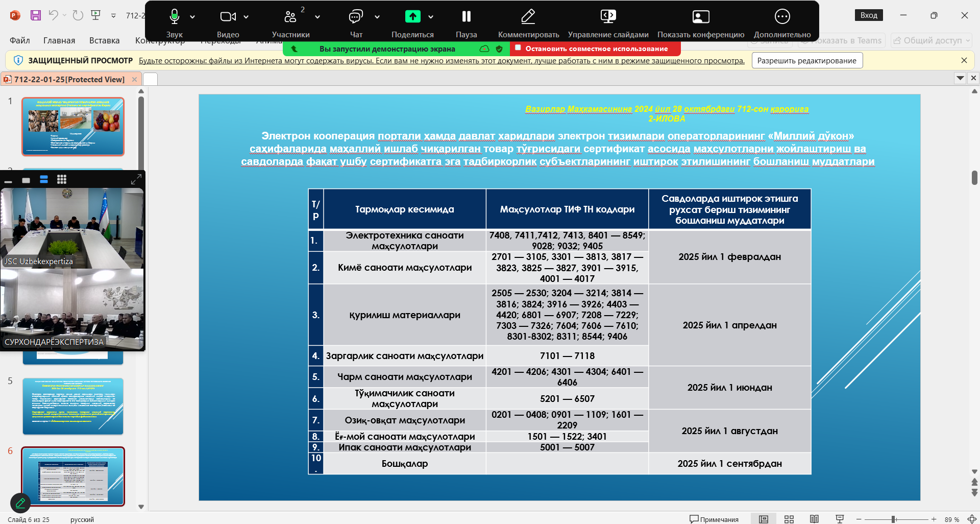The width and height of the screenshot is (980, 524).
Task: Click the Undo arrow in PowerPoint toolbar
Action: click(53, 15)
